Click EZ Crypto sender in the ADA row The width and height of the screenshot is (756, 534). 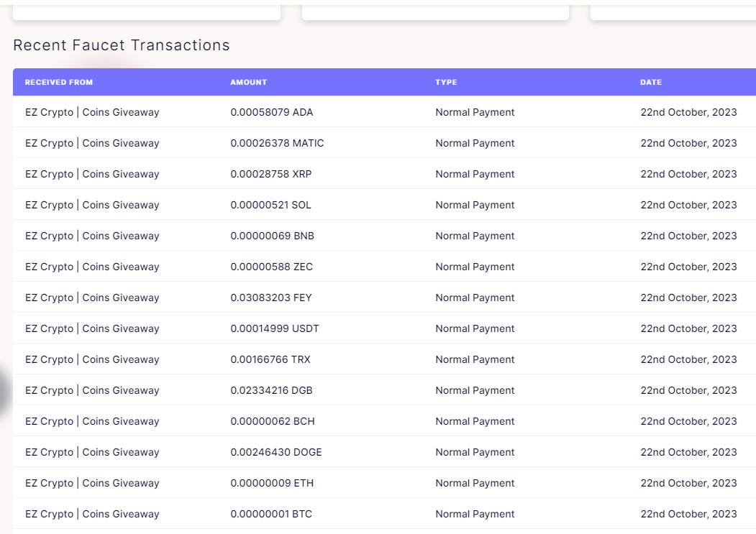pyautogui.click(x=92, y=112)
